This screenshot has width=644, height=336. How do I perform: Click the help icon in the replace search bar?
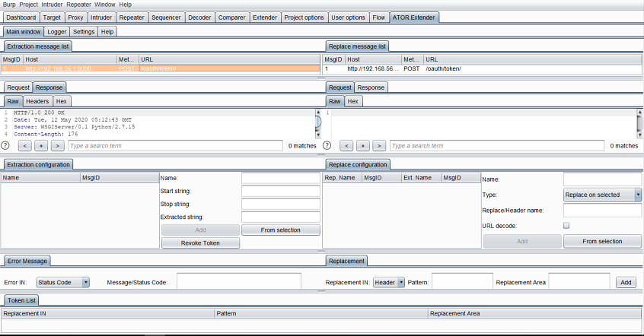coord(328,145)
